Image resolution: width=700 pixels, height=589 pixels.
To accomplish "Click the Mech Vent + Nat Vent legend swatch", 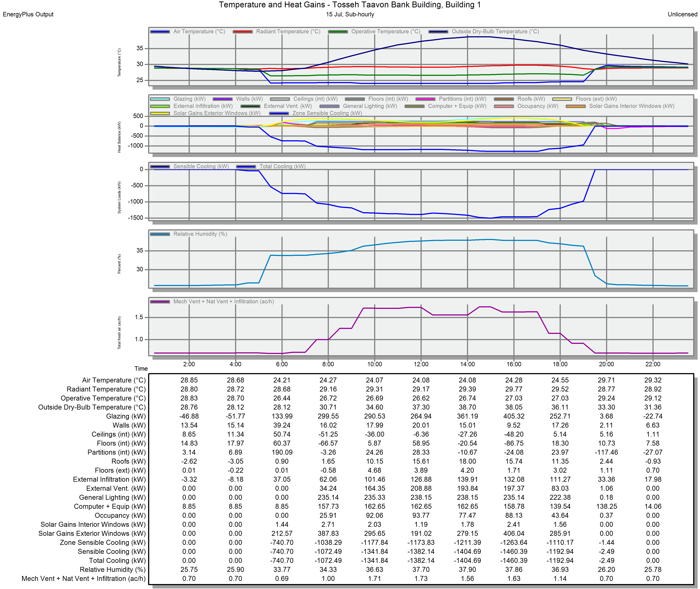I will pos(160,302).
